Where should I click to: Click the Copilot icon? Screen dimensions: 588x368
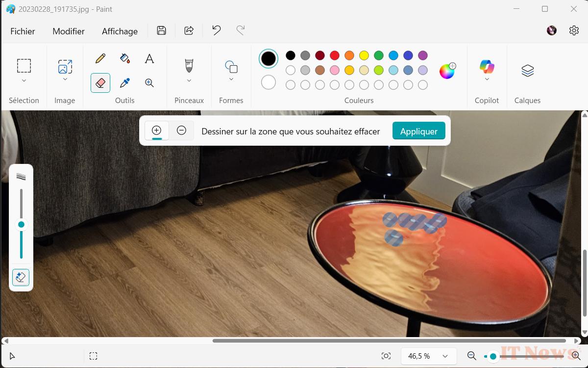click(487, 66)
